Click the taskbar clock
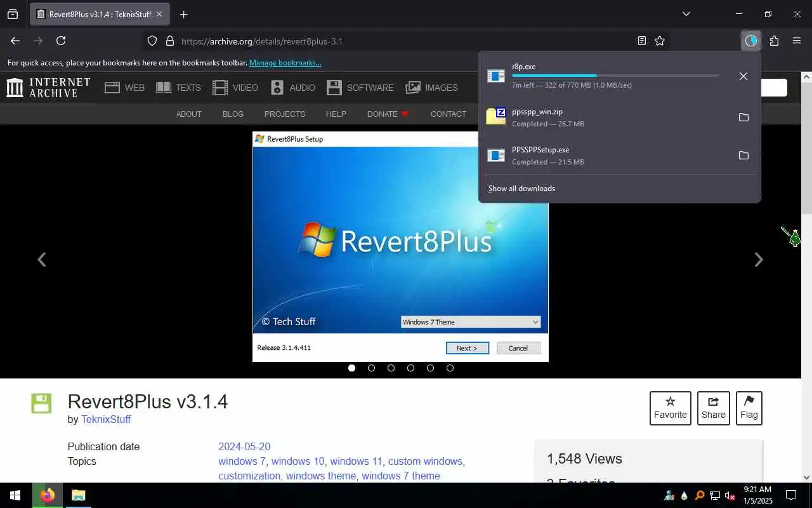The height and width of the screenshot is (508, 812). pyautogui.click(x=757, y=495)
